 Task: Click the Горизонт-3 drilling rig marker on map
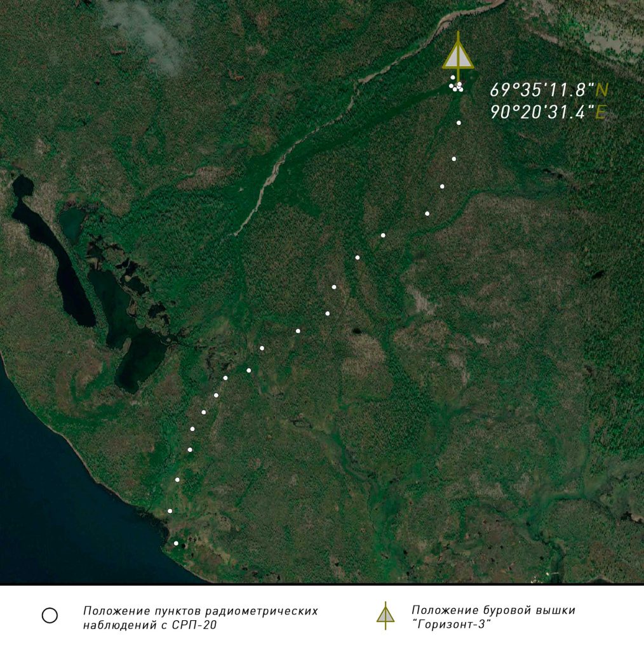(458, 58)
